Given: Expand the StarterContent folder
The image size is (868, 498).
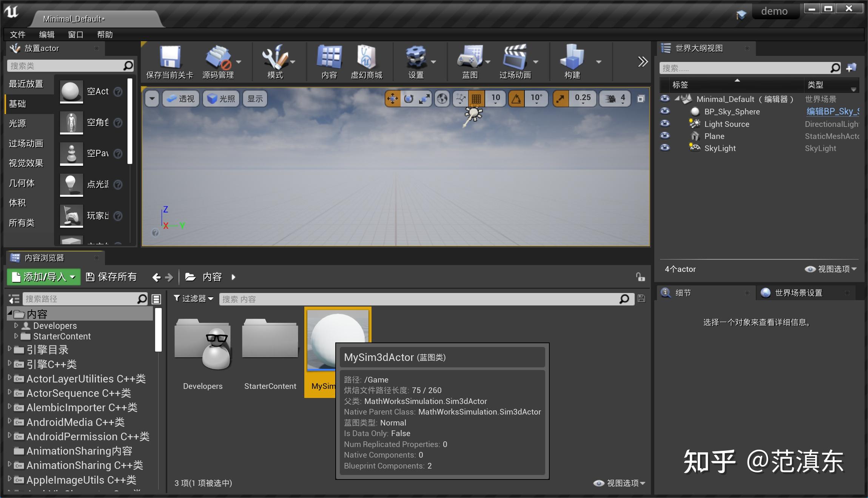Looking at the screenshot, I should [x=16, y=336].
